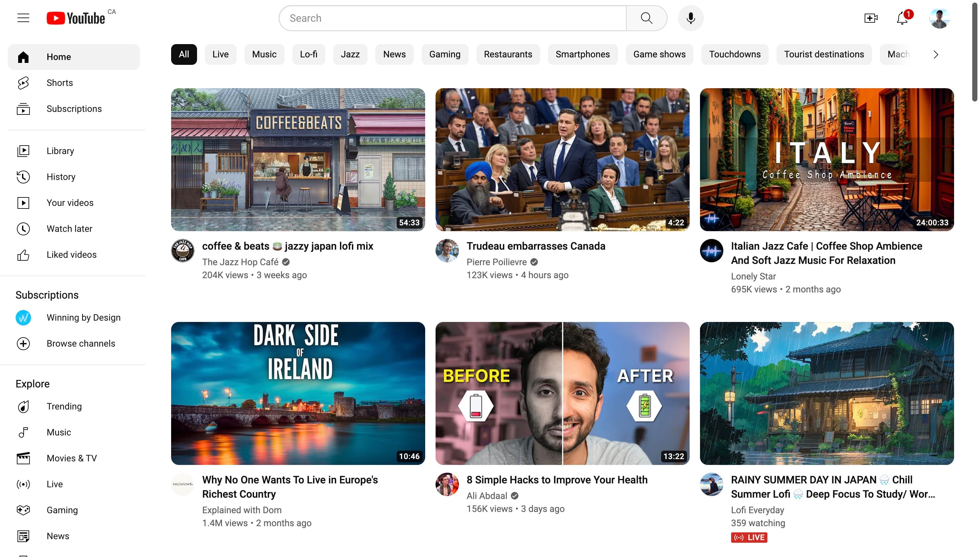This screenshot has height=557, width=980.
Task: Select the Jazz filter chip
Action: pyautogui.click(x=350, y=54)
